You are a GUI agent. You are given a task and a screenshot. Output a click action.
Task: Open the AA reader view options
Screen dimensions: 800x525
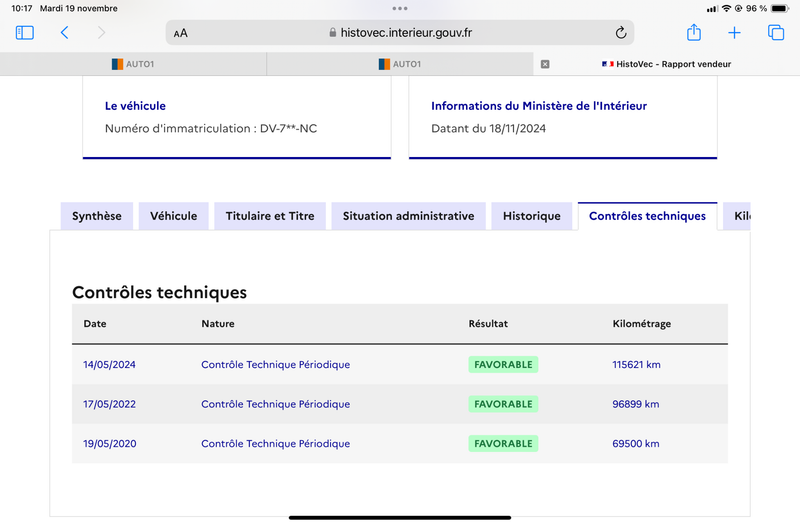181,33
